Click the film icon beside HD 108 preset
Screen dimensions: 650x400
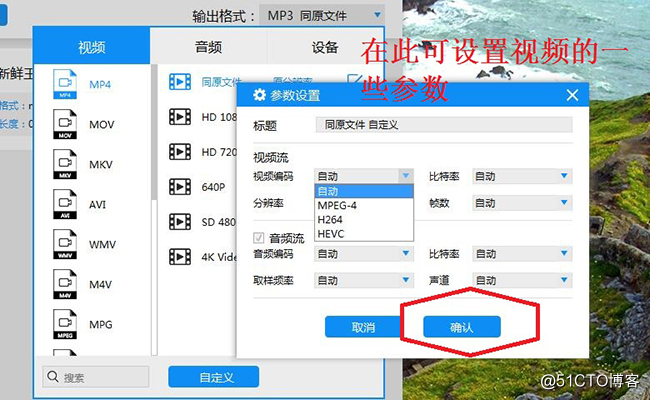[x=180, y=117]
